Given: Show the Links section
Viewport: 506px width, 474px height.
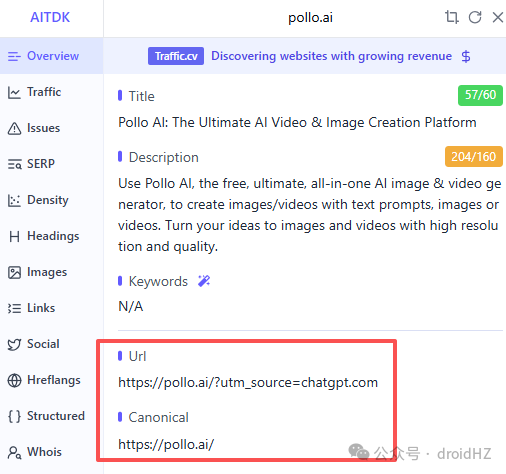Looking at the screenshot, I should (x=31, y=308).
